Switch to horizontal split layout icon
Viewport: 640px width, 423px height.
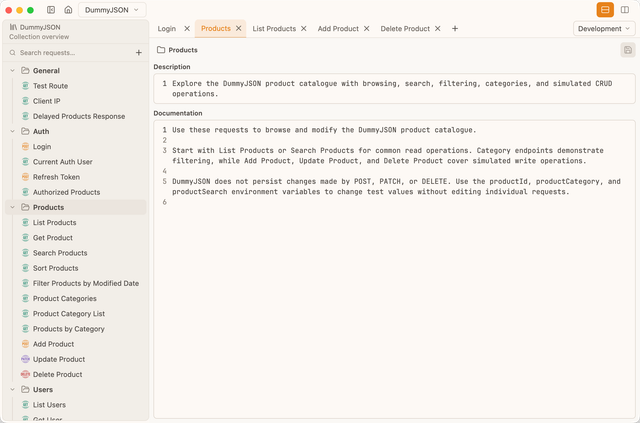[x=605, y=10]
